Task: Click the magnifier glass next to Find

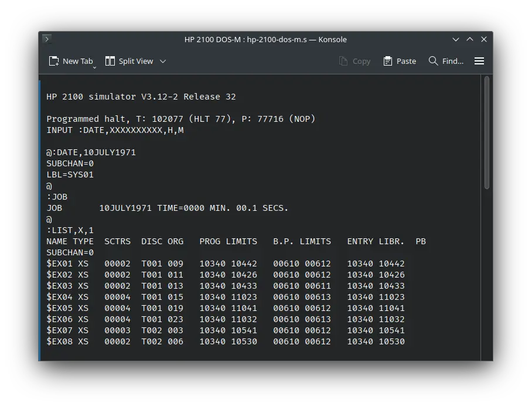Action: coord(433,60)
